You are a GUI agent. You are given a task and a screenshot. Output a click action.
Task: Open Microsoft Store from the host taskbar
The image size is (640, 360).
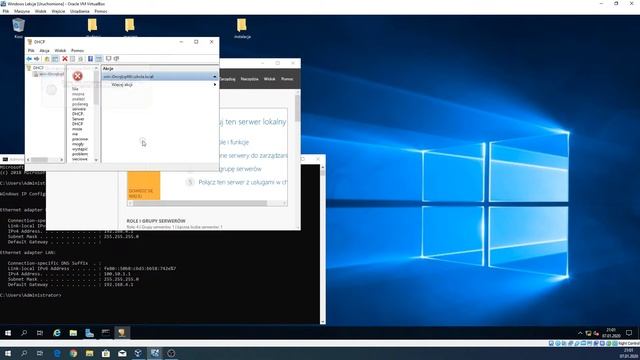tap(106, 353)
